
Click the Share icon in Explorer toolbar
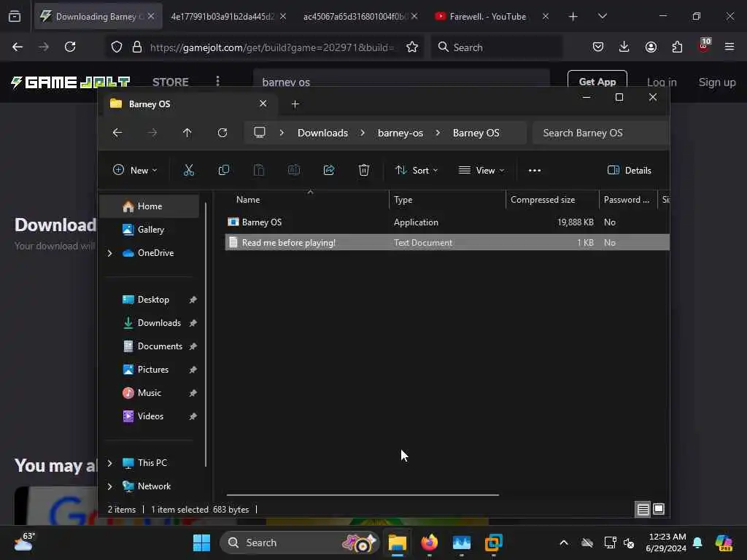click(329, 170)
